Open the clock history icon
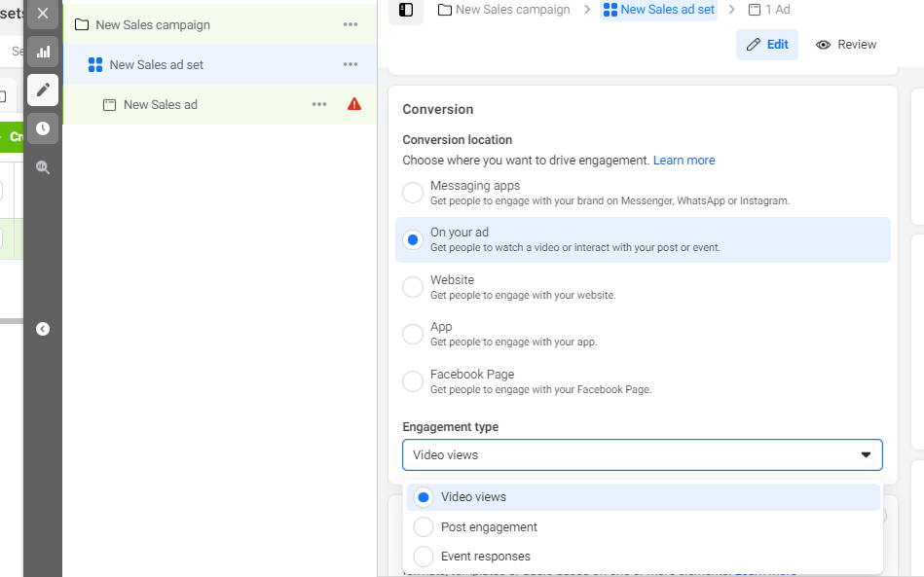 point(43,128)
